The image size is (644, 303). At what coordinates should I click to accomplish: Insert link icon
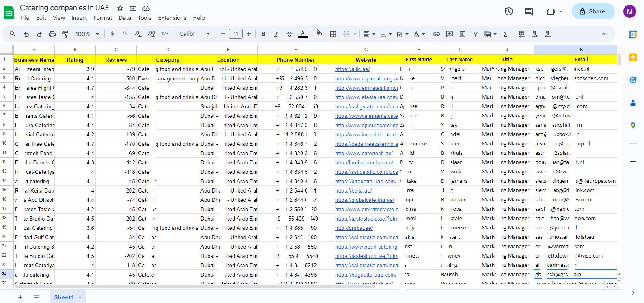click(x=437, y=34)
